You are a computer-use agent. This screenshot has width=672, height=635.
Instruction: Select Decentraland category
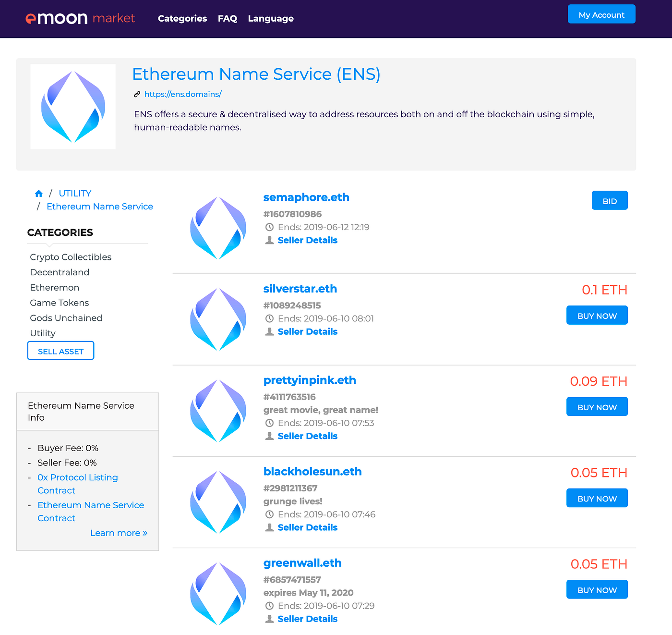tap(60, 272)
